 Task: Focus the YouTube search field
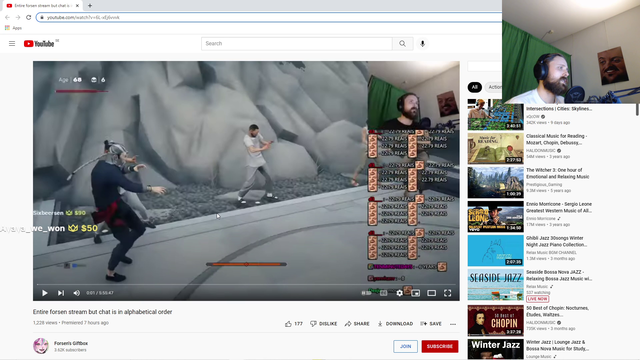[297, 44]
